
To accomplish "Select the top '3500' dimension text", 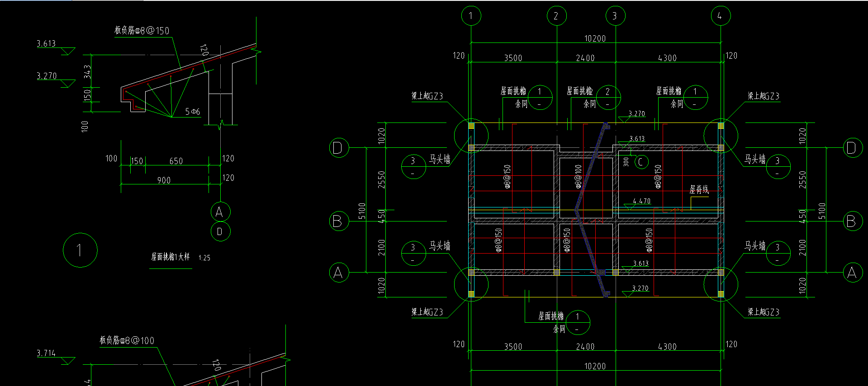I will click(x=513, y=58).
